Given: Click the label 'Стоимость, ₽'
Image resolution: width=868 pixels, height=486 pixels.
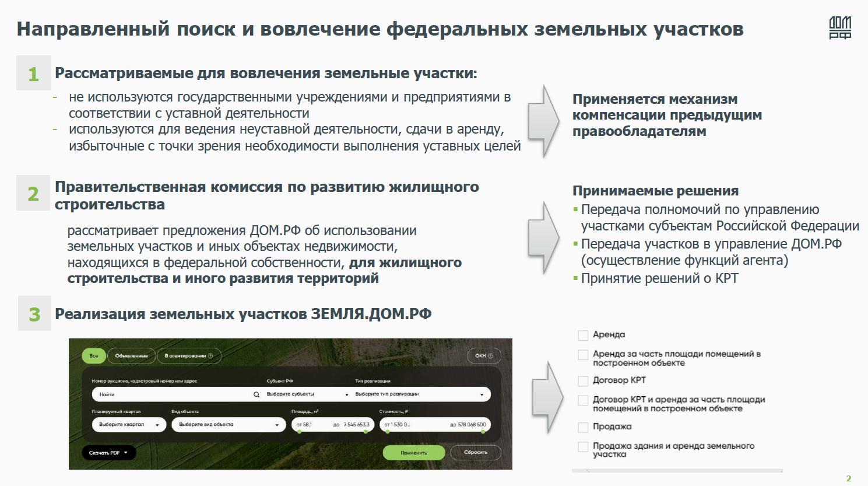Looking at the screenshot, I should pyautogui.click(x=393, y=411).
